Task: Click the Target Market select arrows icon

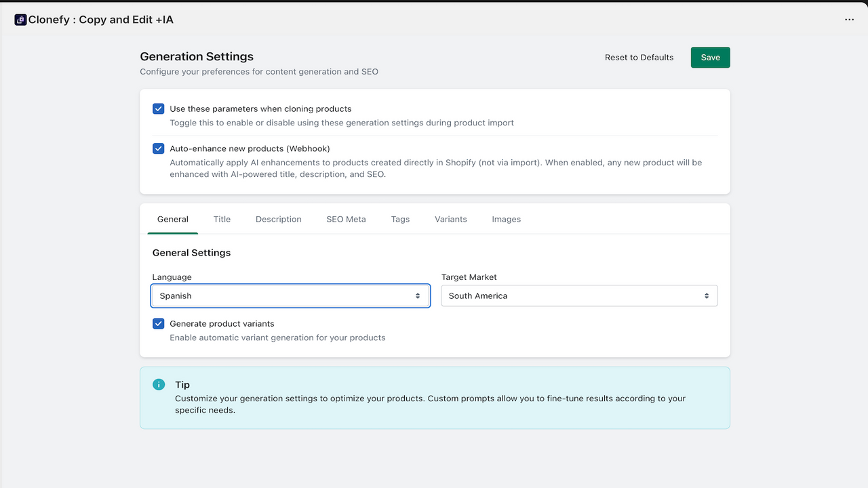Action: pyautogui.click(x=706, y=296)
